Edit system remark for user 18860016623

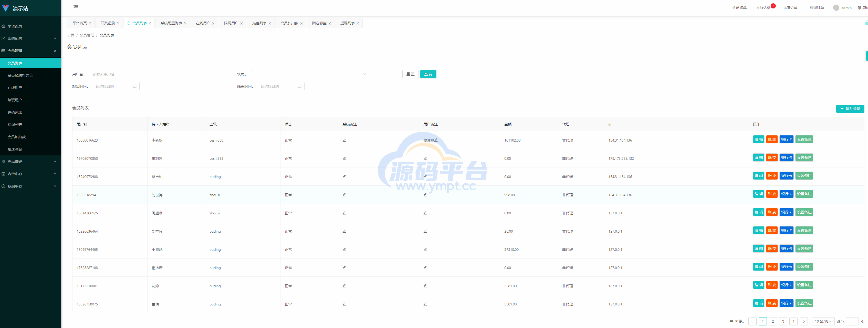(344, 140)
